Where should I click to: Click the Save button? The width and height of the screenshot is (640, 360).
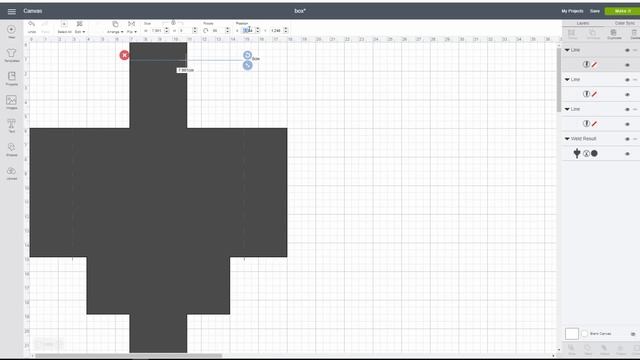[x=595, y=11]
